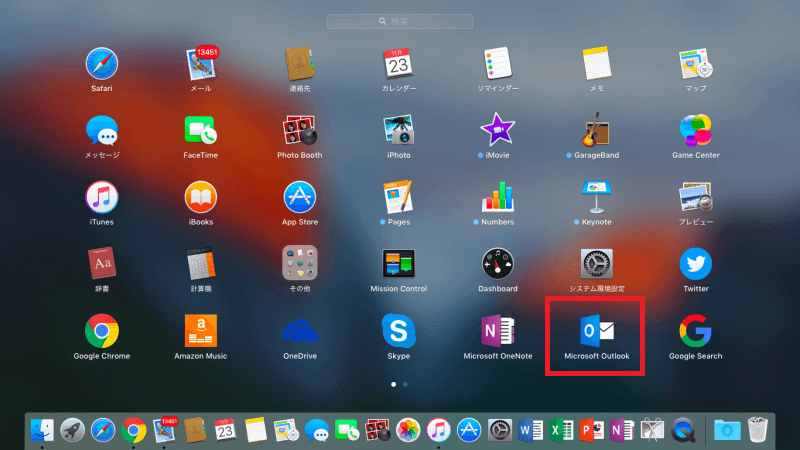Launch QuickTime Player from the Dock
800x450 pixels.
tap(683, 430)
